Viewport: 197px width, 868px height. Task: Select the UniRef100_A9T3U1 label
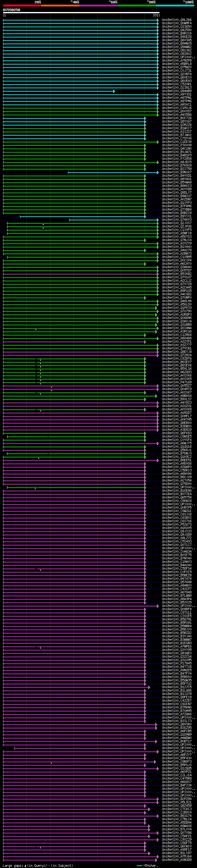177,94
